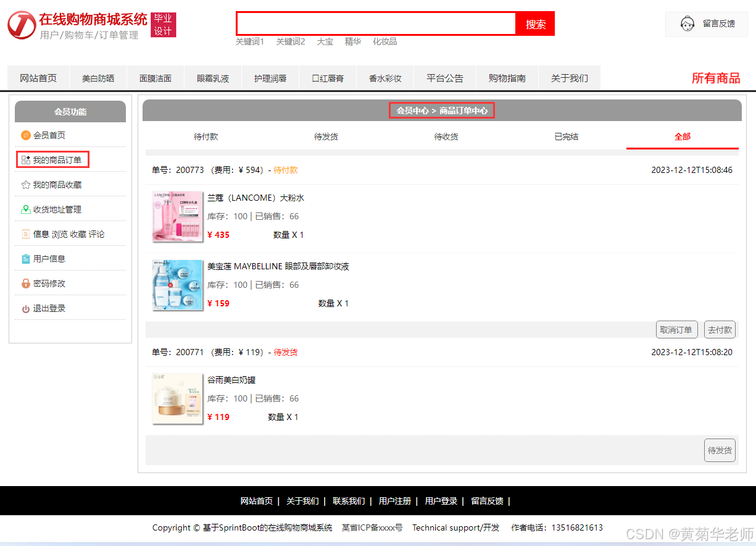Click the 毕业设计 red badge
The height and width of the screenshot is (546, 756).
(x=164, y=25)
